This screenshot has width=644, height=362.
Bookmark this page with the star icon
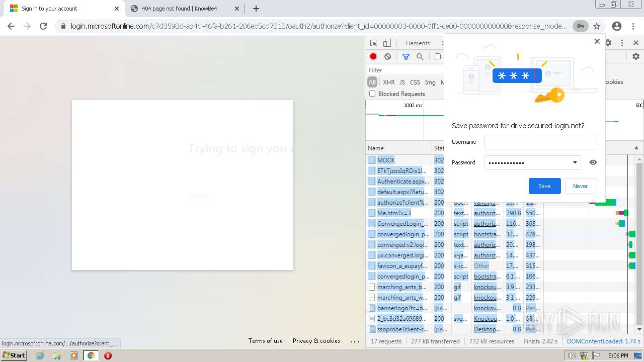(x=597, y=26)
